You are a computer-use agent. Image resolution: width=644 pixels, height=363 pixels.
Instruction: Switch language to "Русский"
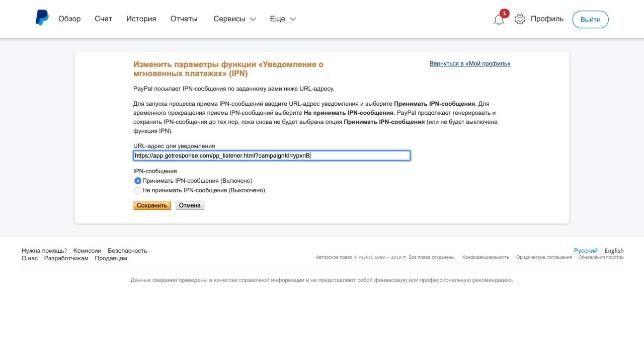click(586, 251)
